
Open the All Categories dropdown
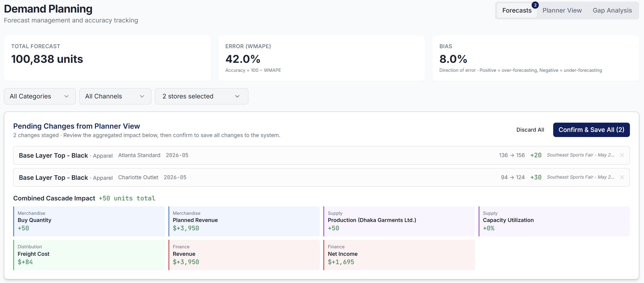[x=39, y=96]
